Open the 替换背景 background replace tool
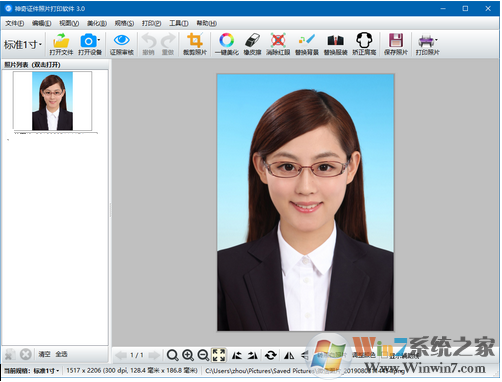Viewport: 502px width, 382px height. 307,44
